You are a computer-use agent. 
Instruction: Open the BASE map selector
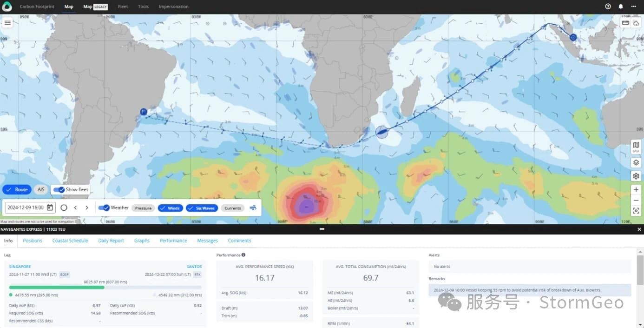(x=636, y=147)
